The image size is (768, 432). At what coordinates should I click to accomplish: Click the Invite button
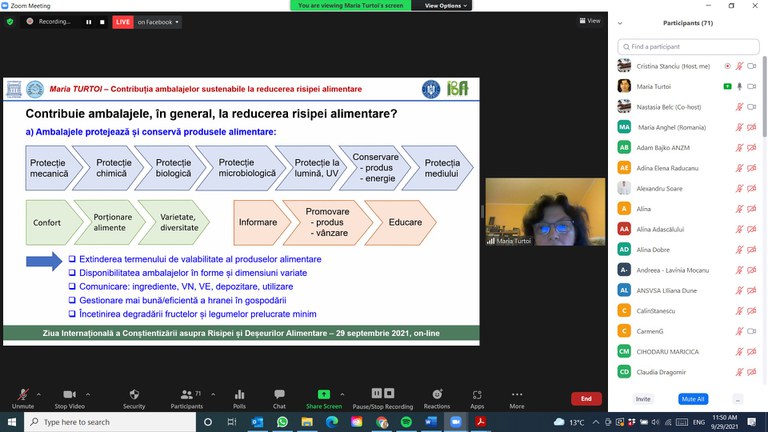coord(643,398)
